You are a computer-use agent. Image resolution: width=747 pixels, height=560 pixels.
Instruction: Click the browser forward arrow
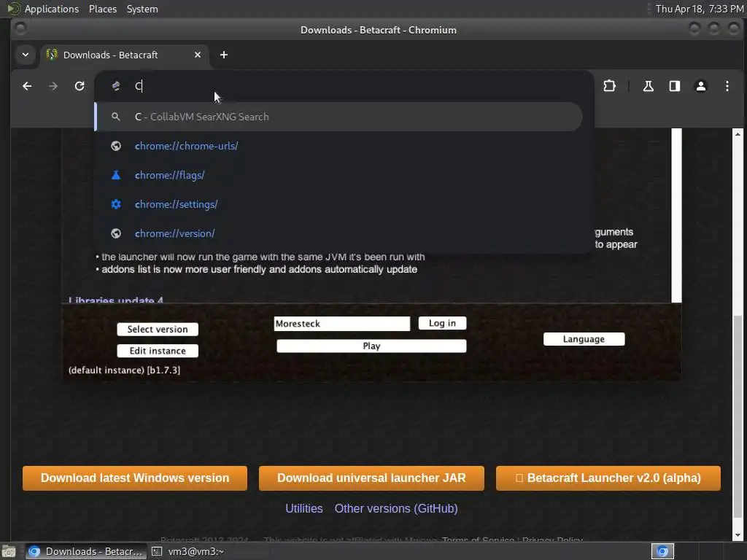pos(53,86)
